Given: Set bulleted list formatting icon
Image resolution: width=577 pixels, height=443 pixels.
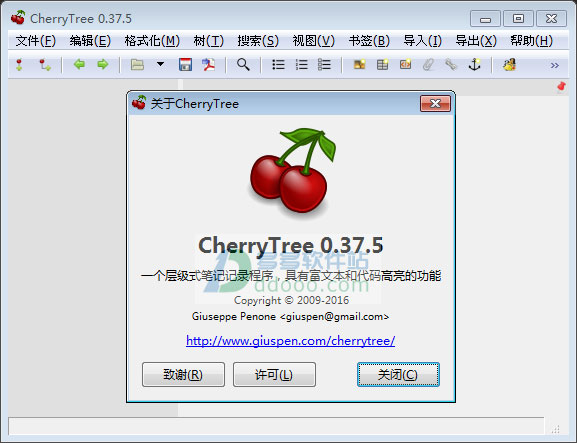Looking at the screenshot, I should (x=278, y=65).
